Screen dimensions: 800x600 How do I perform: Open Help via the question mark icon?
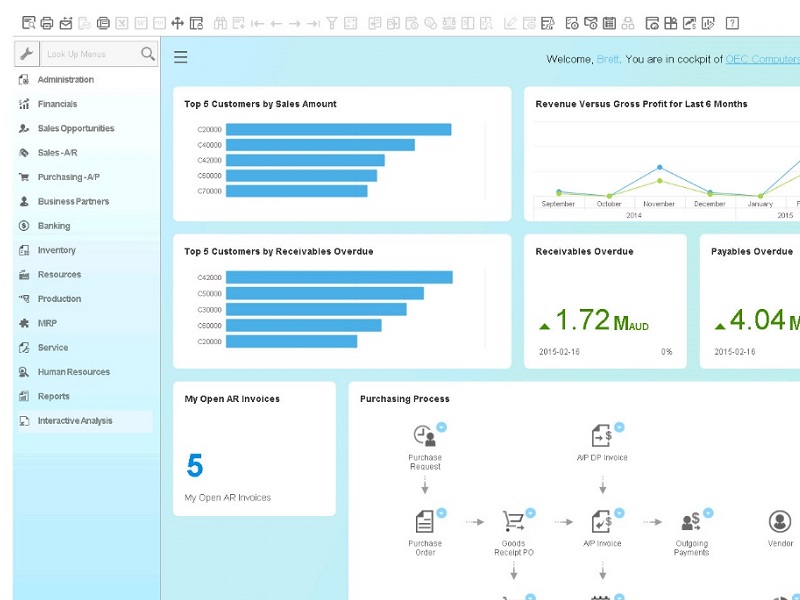click(x=732, y=23)
